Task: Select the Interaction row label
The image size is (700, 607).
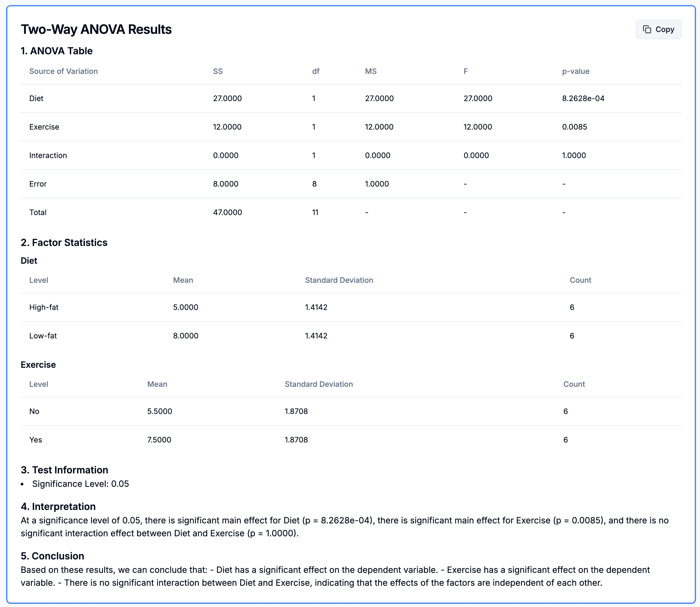Action: click(x=48, y=155)
